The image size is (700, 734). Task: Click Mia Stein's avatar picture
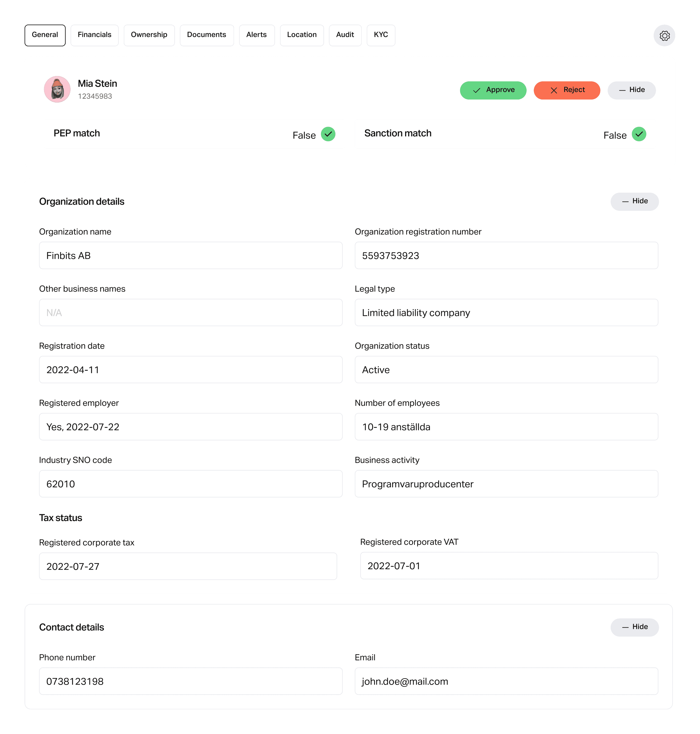pyautogui.click(x=57, y=90)
